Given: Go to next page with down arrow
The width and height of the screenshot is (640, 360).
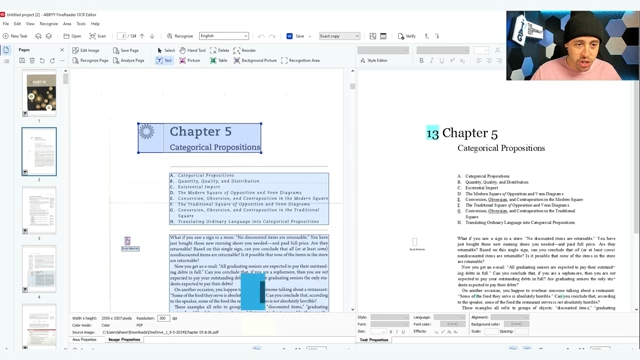Looking at the screenshot, I should (152, 36).
